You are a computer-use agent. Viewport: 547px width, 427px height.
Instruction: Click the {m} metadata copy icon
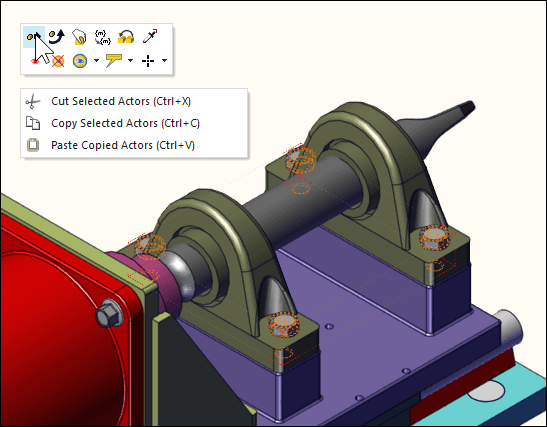pos(103,37)
